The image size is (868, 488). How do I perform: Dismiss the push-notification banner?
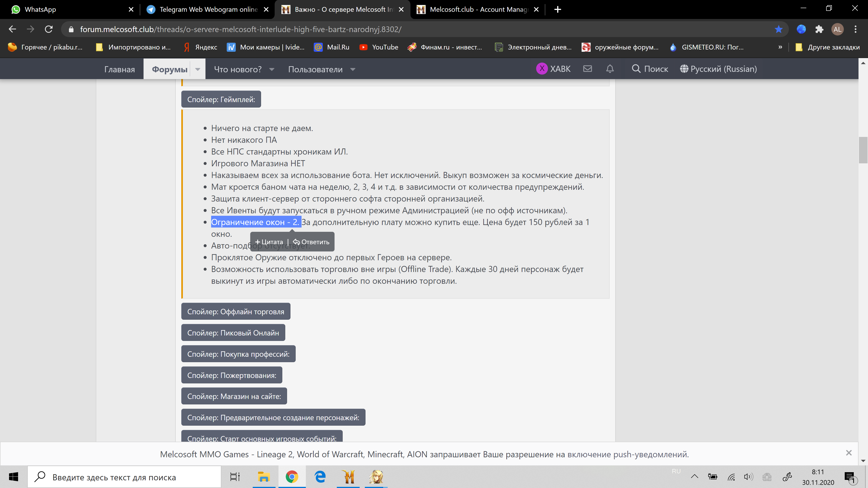pos(849,453)
